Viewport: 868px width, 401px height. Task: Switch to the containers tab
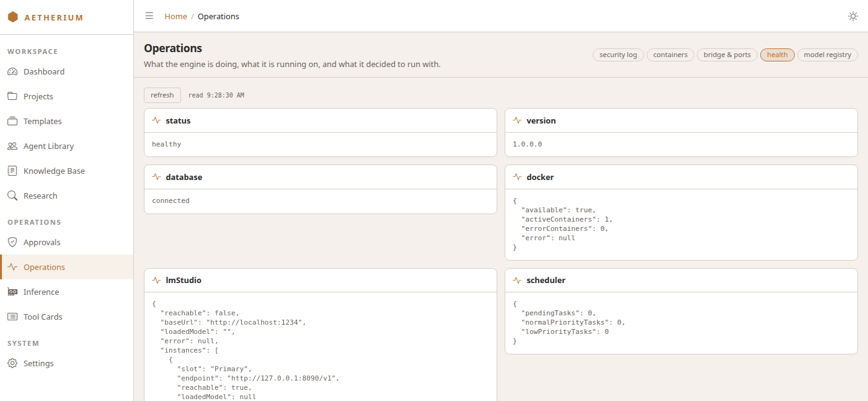[x=670, y=55]
